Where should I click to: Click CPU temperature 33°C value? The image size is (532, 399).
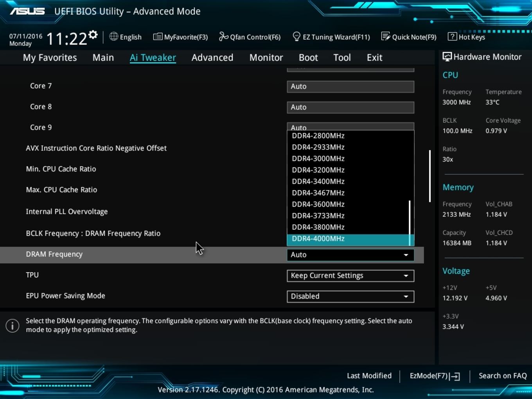(x=492, y=102)
